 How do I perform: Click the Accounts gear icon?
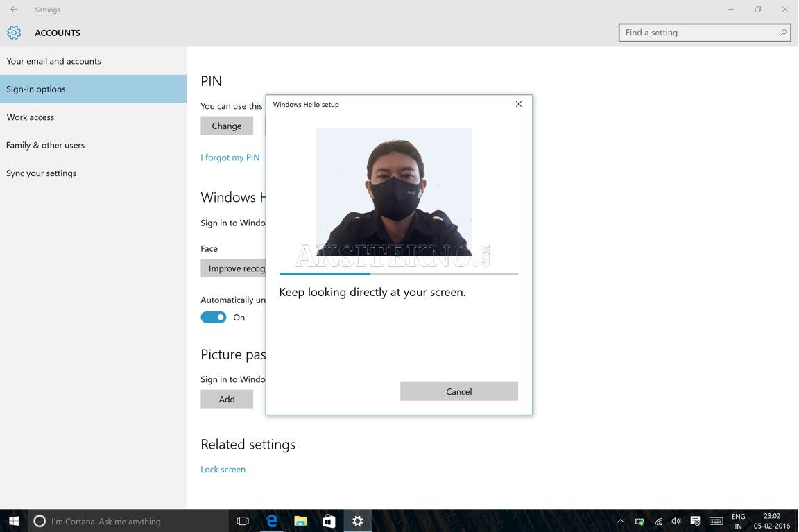(14, 33)
